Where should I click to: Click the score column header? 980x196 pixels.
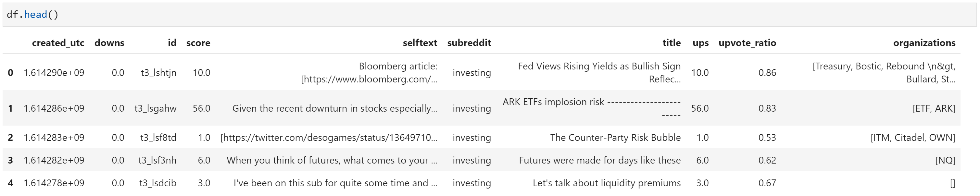(x=198, y=43)
